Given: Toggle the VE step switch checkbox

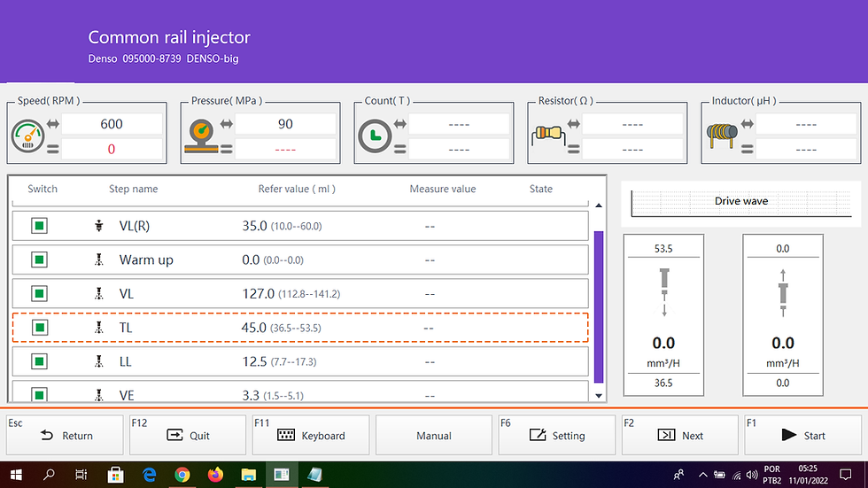Looking at the screenshot, I should click(x=39, y=395).
